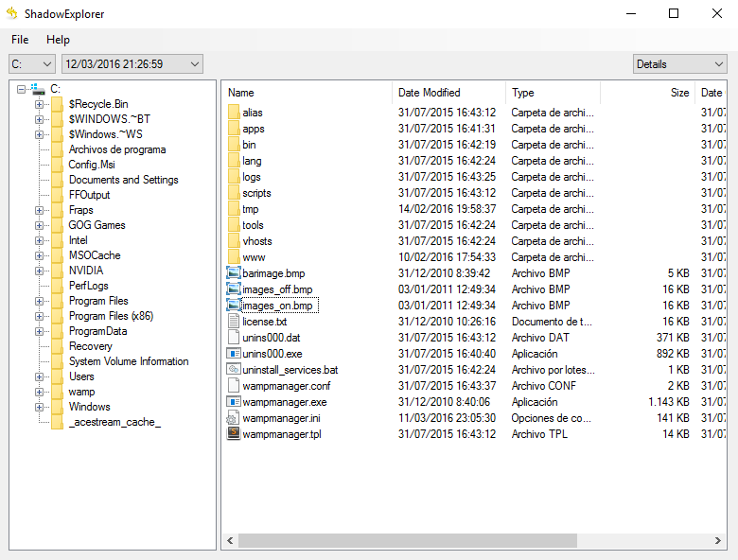Click the images_off.bmp file icon
738x560 pixels.
pos(234,289)
